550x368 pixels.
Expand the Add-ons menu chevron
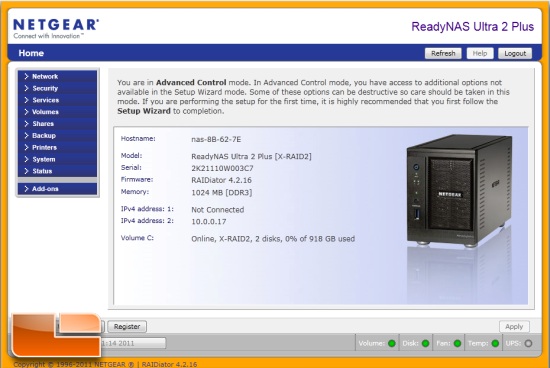click(26, 188)
